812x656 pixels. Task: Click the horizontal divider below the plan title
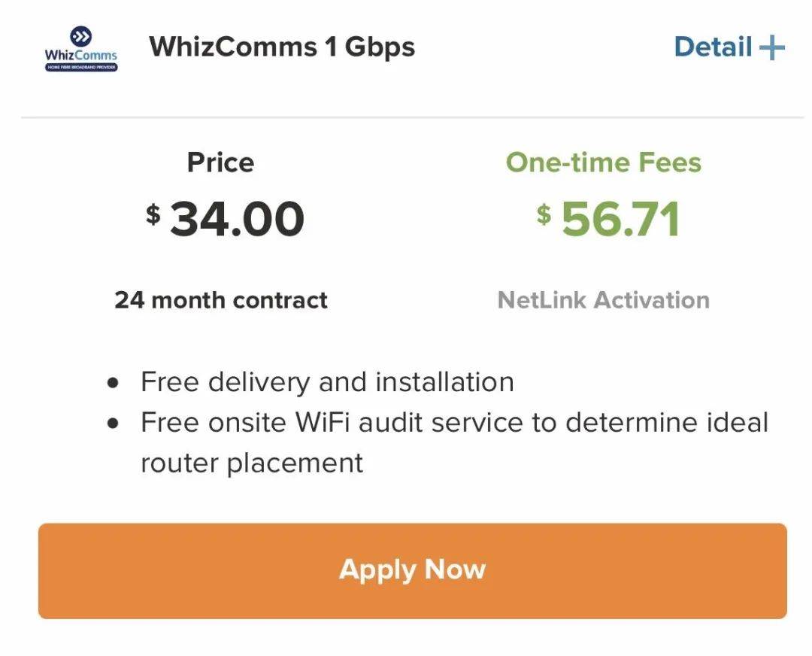pos(412,117)
